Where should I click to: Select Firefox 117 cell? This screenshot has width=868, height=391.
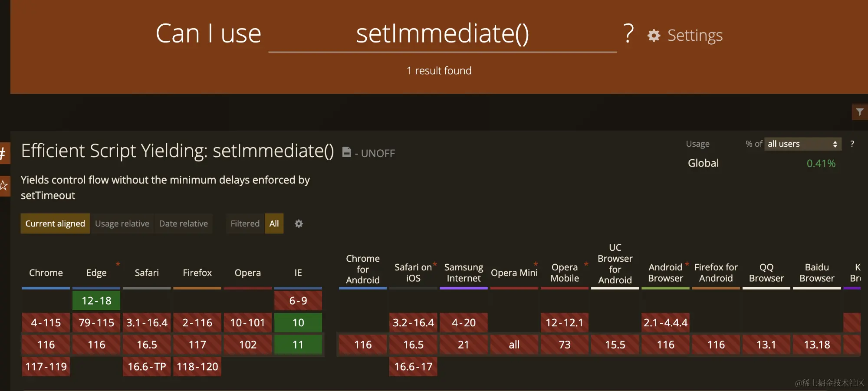197,345
